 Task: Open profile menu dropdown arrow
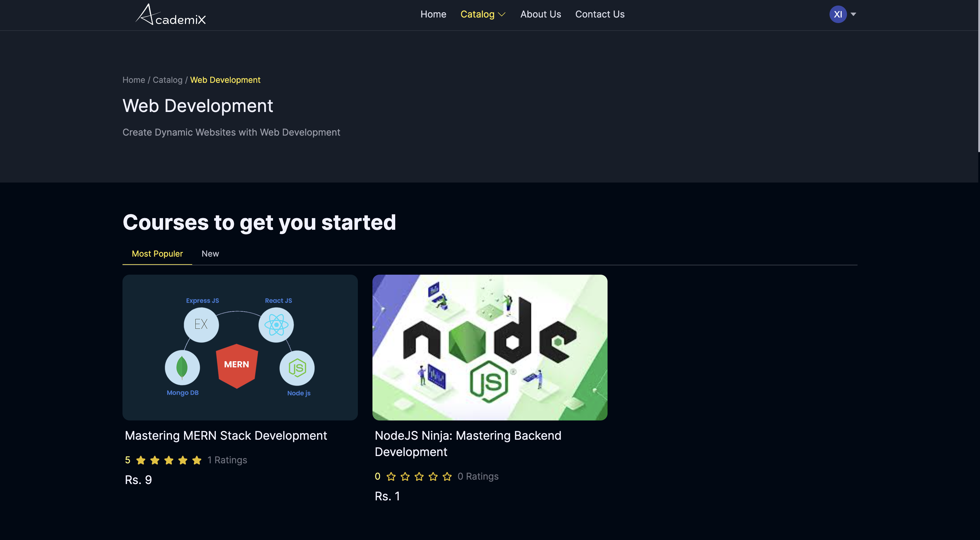coord(853,15)
